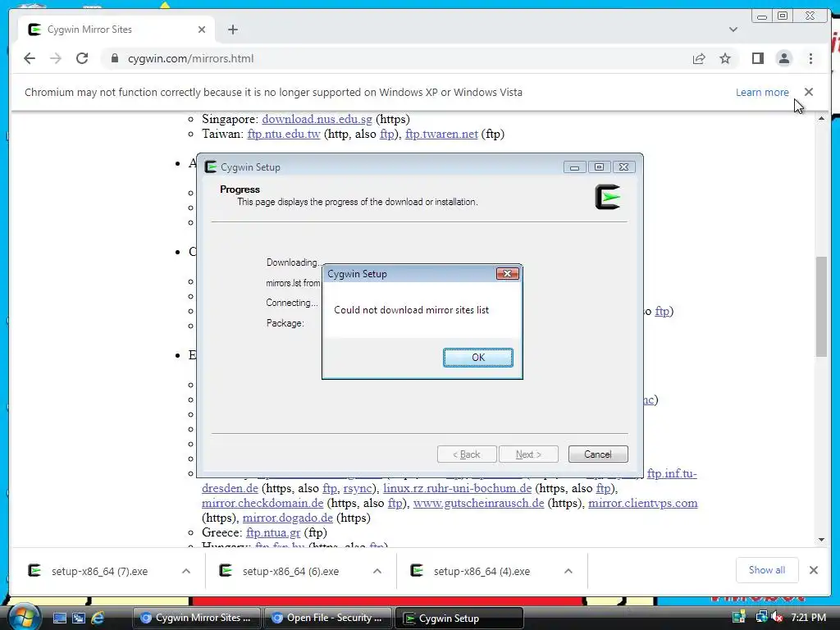Click Switch between windows quick launch icon
This screenshot has height=630, width=840.
click(x=78, y=619)
